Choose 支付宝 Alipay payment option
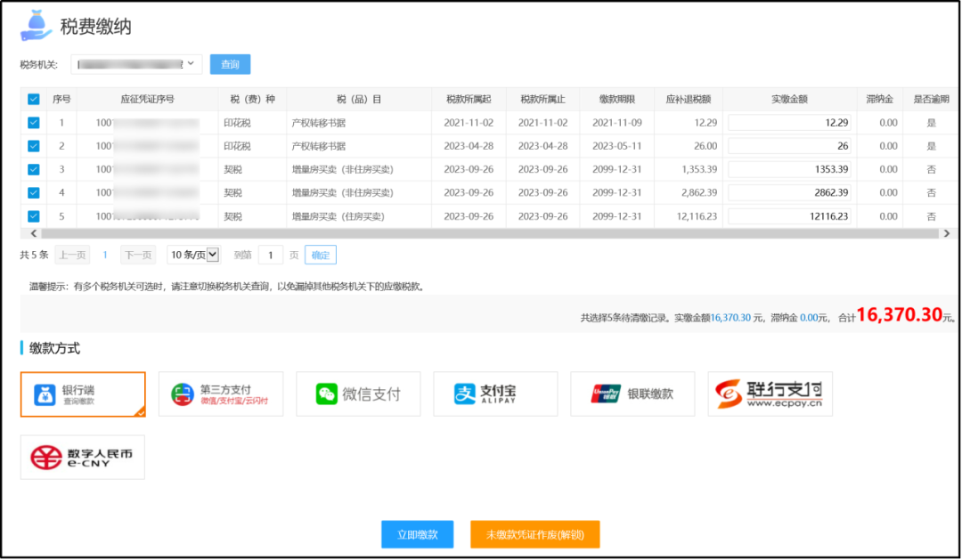This screenshot has height=560, width=962. pyautogui.click(x=495, y=394)
